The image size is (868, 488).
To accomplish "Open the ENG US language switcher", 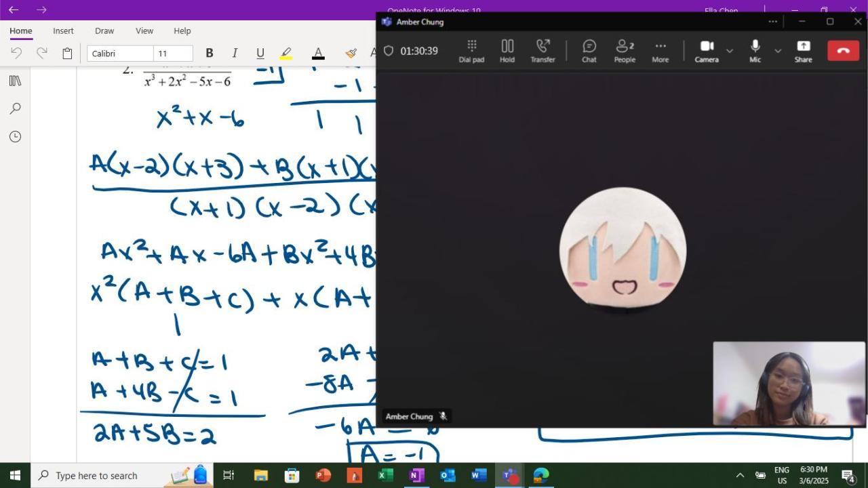I will click(782, 475).
